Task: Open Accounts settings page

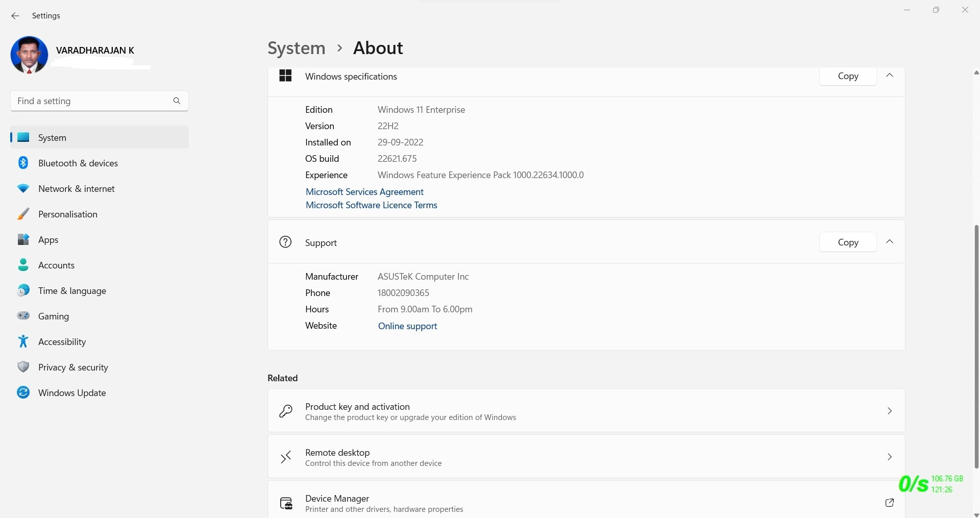Action: [x=100, y=265]
